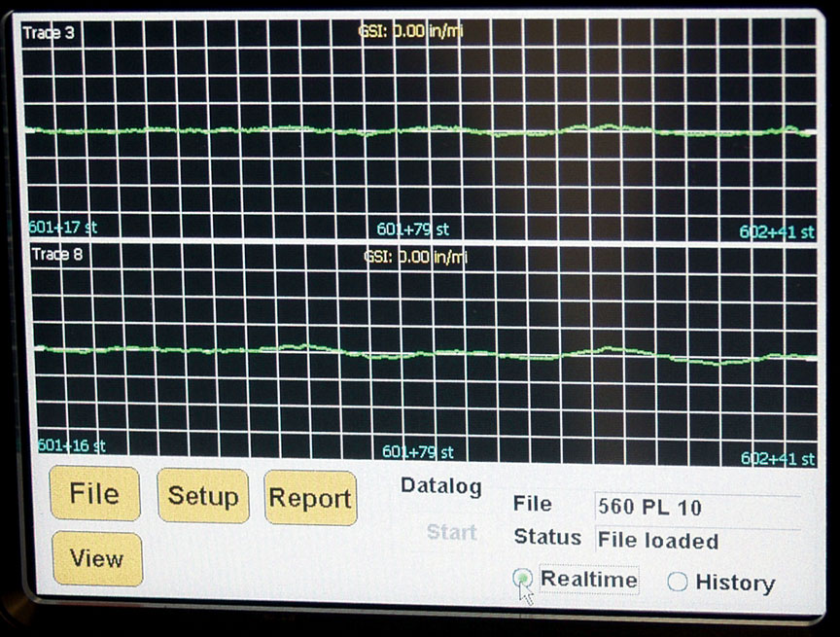
Task: Click the Trace 8 graph waveform
Action: (426, 354)
